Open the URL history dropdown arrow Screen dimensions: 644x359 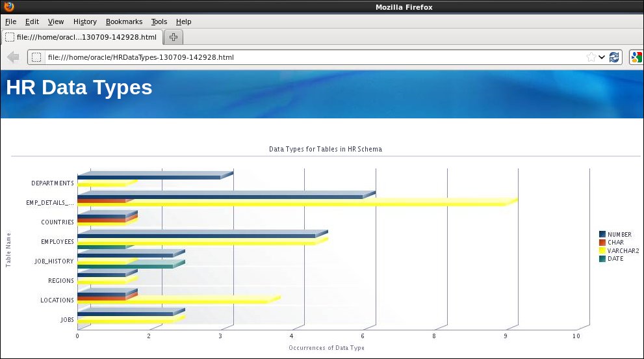tap(602, 57)
